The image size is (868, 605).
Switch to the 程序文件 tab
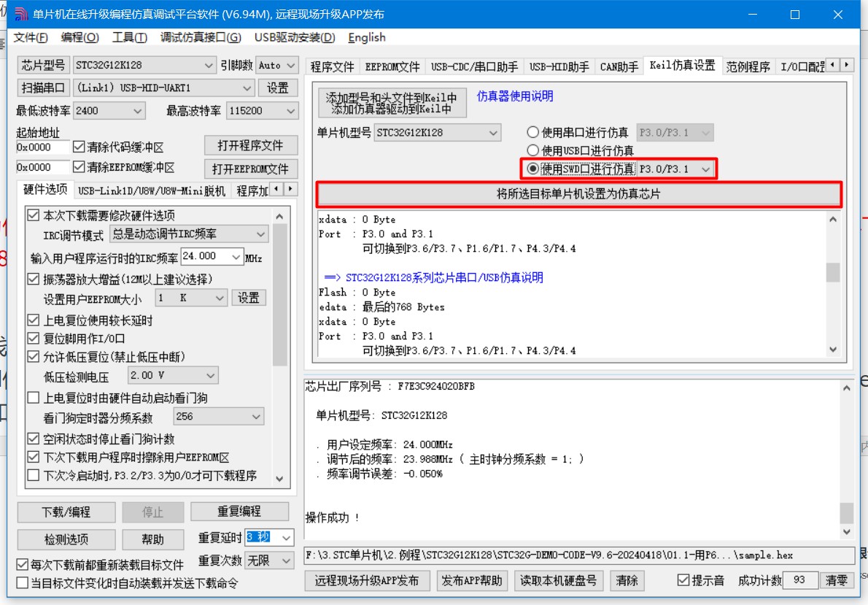click(x=332, y=66)
